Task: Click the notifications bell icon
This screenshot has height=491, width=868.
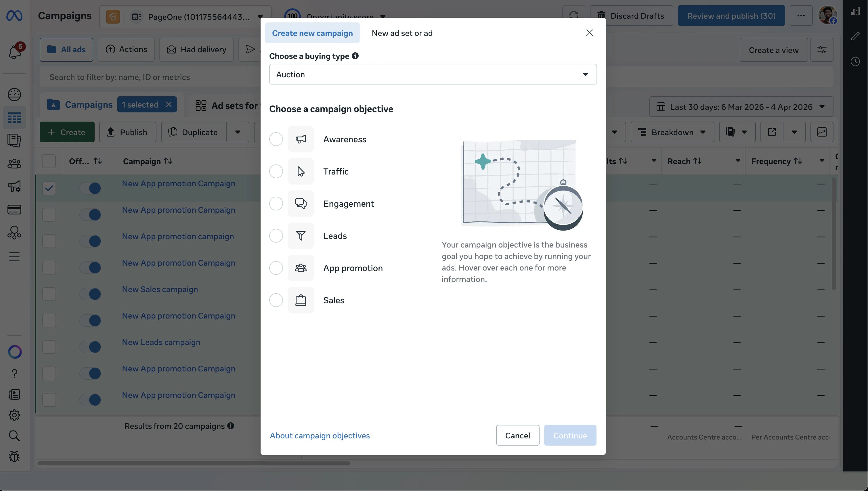Action: [x=14, y=52]
